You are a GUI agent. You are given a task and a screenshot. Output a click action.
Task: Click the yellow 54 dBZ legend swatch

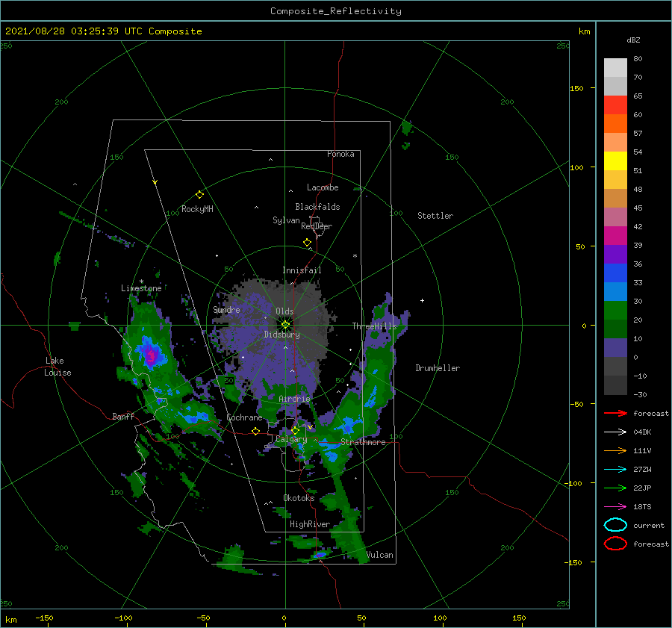(x=615, y=161)
